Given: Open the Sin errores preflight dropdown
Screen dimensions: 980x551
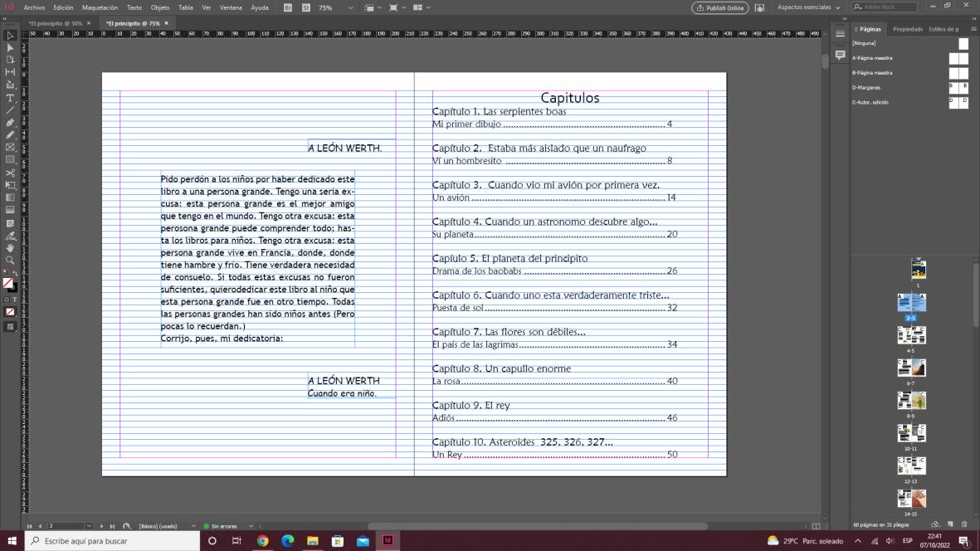Looking at the screenshot, I should pos(251,526).
